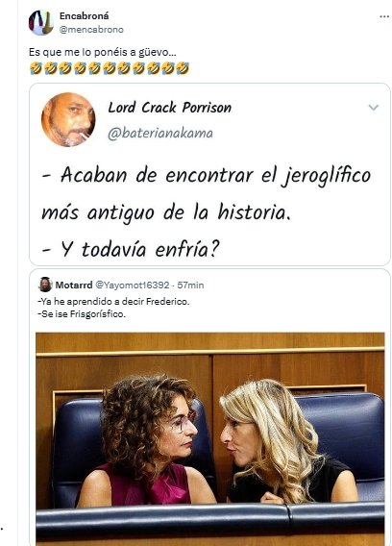The height and width of the screenshot is (546, 392).
Task: Click the @Yayomot16392 handle
Action: pos(133,285)
